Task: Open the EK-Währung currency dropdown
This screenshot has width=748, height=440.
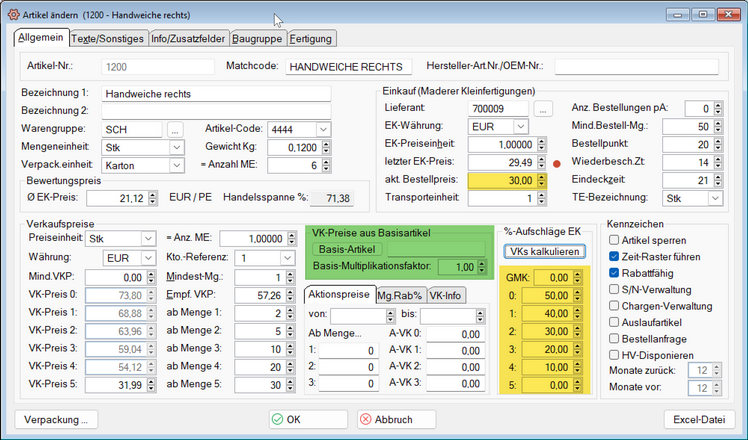Action: coord(521,127)
